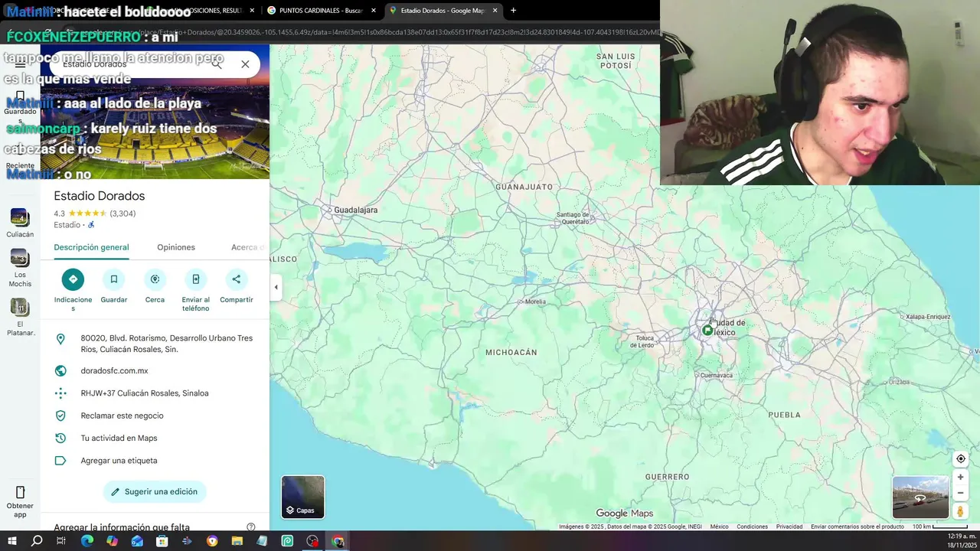The width and height of the screenshot is (980, 551).
Task: Toggle the 100 km map scale bar
Action: (939, 527)
